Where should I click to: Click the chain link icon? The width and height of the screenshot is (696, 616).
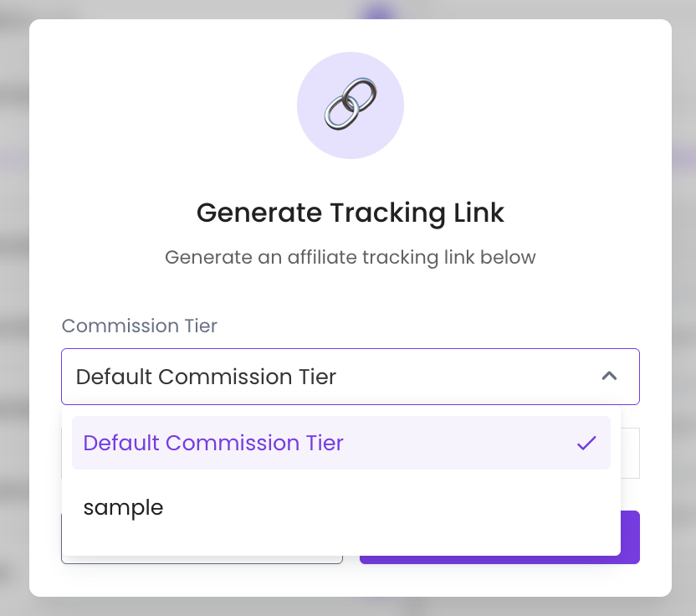(351, 104)
